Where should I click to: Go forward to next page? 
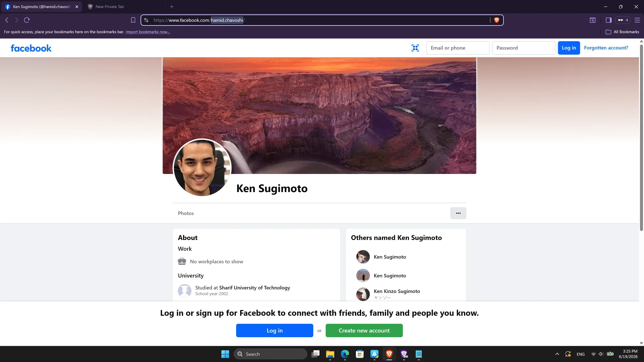[16, 20]
